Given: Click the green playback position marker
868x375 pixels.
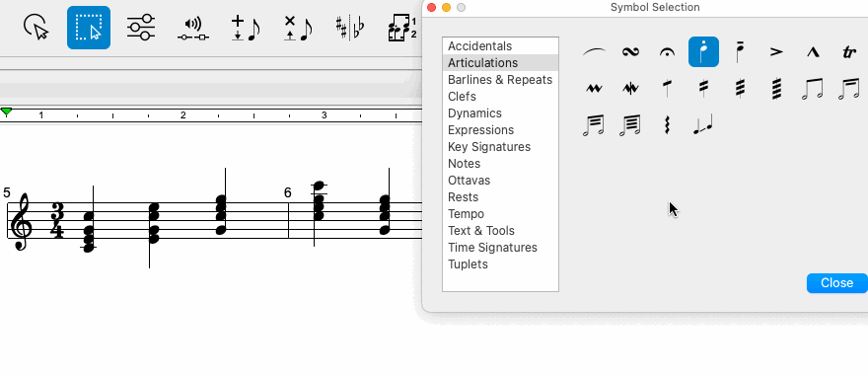Looking at the screenshot, I should 6,112.
